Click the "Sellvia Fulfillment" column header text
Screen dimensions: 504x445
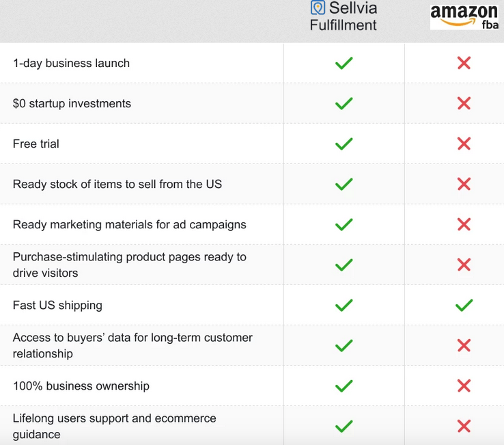coord(344,17)
